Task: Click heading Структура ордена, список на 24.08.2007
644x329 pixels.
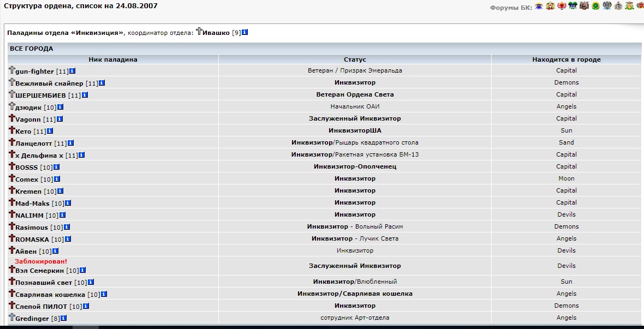Action: (81, 6)
